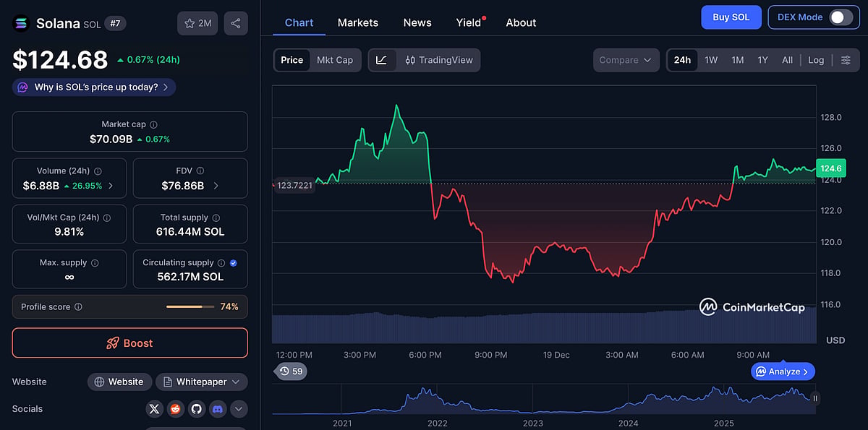Select the Mkt Cap chart option
This screenshot has width=868, height=430.
pyautogui.click(x=335, y=60)
